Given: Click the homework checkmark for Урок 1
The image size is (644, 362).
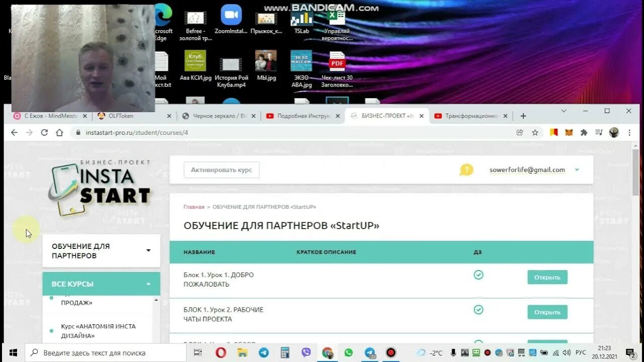Looking at the screenshot, I should tap(478, 275).
